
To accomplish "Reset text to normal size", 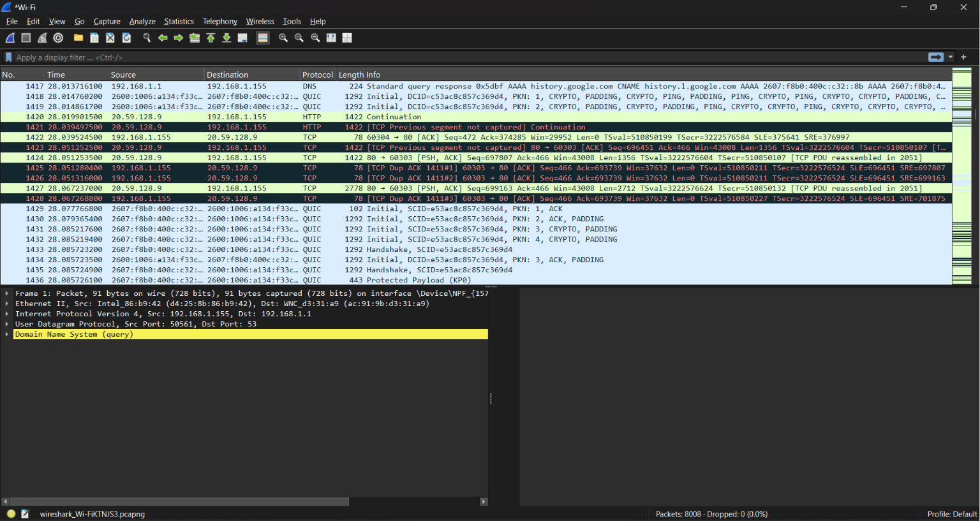I will (315, 38).
